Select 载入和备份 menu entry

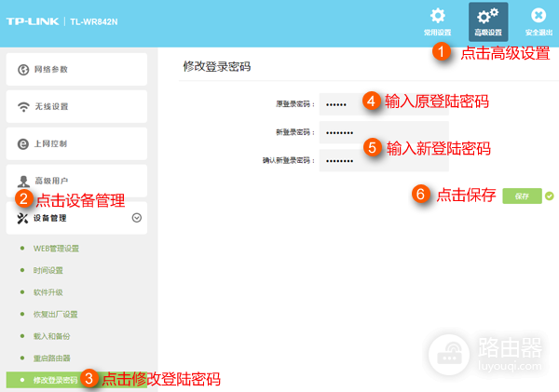(x=52, y=335)
